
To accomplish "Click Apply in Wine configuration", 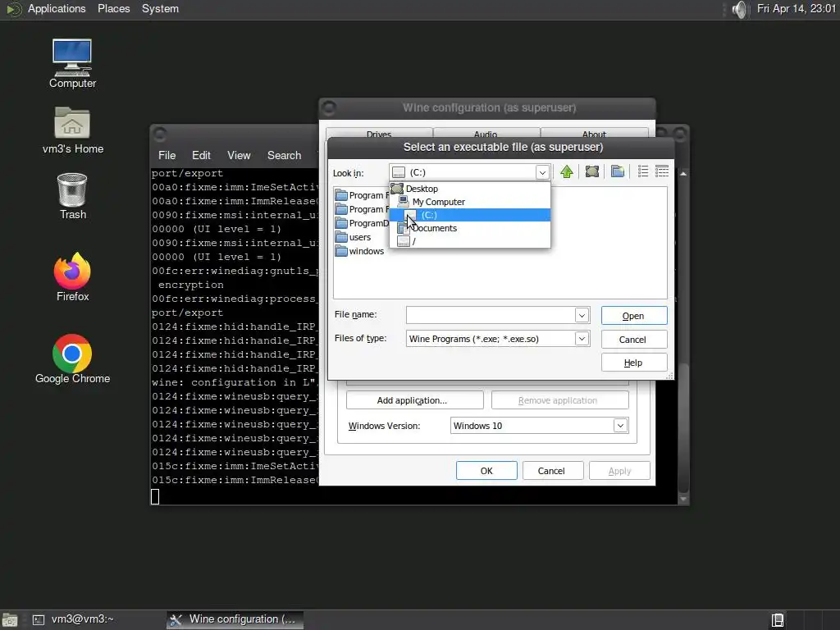I will tap(619, 471).
